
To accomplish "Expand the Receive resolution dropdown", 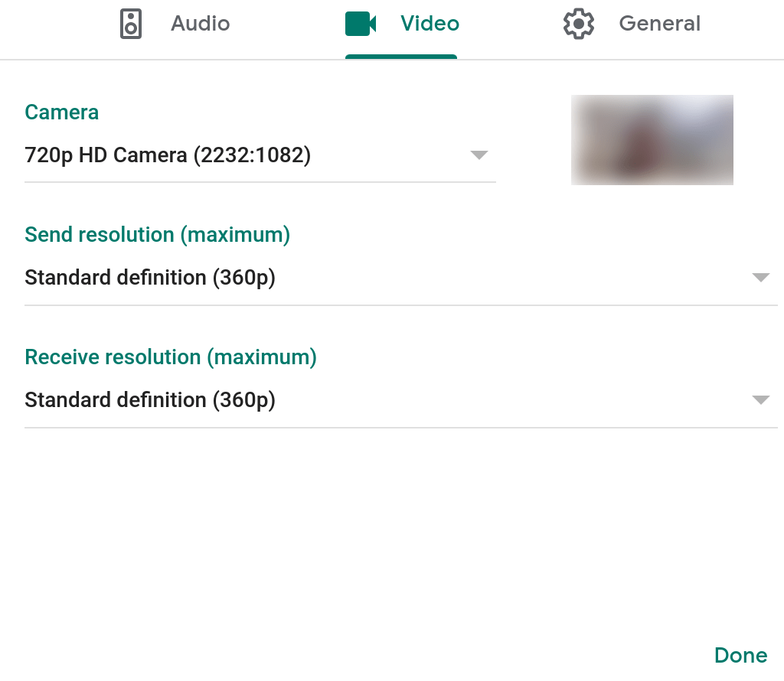I will coord(761,399).
